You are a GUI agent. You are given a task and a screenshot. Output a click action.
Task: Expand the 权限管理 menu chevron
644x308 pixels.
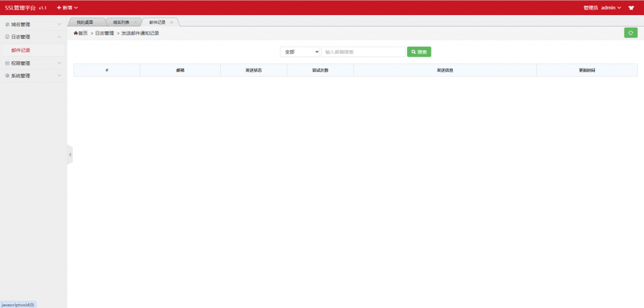60,63
